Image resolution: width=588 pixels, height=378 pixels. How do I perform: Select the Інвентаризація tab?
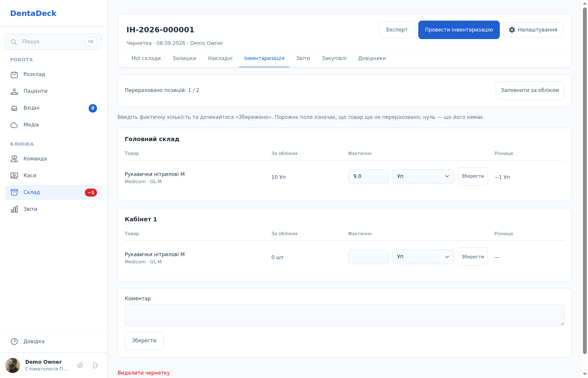264,58
